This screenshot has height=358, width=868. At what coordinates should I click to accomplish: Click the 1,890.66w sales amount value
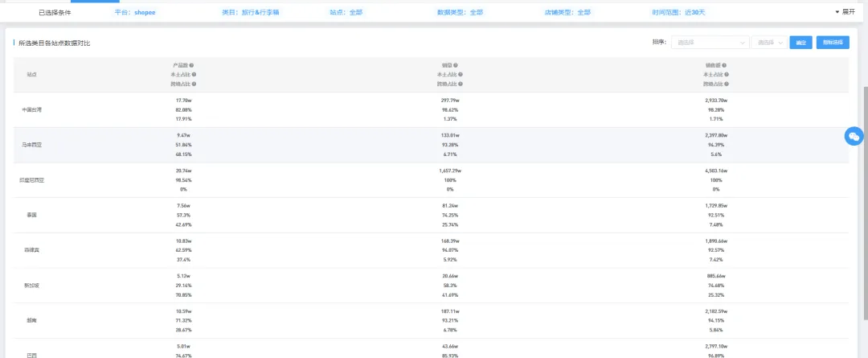coord(716,241)
